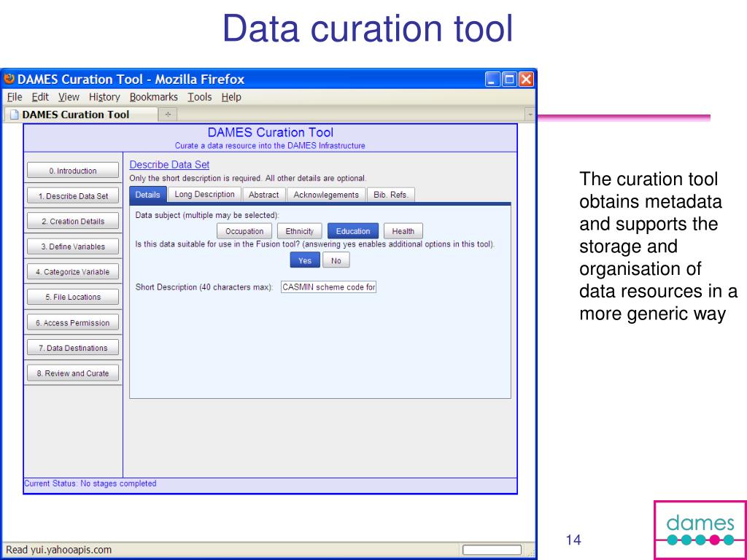Go to step 0. Introduction
747x560 pixels.
[73, 171]
